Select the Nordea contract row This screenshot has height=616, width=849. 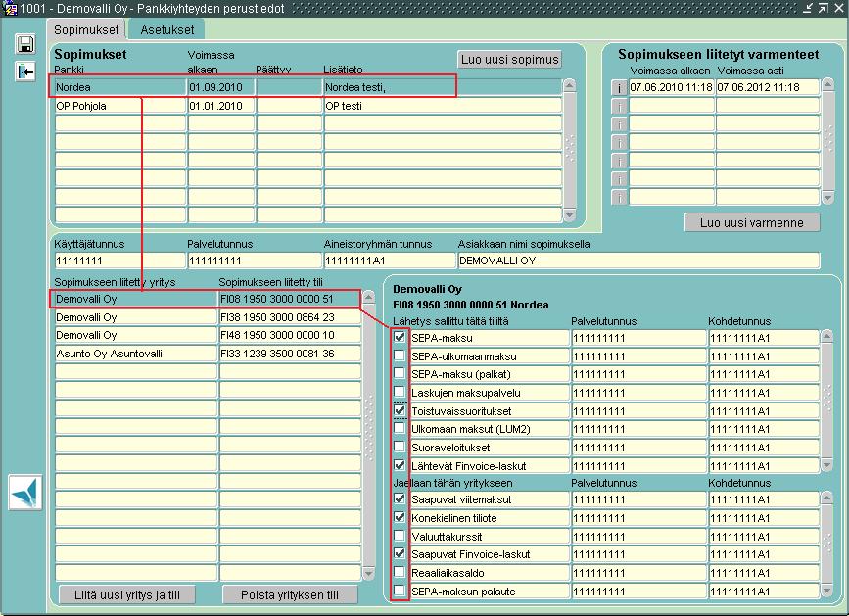point(308,87)
